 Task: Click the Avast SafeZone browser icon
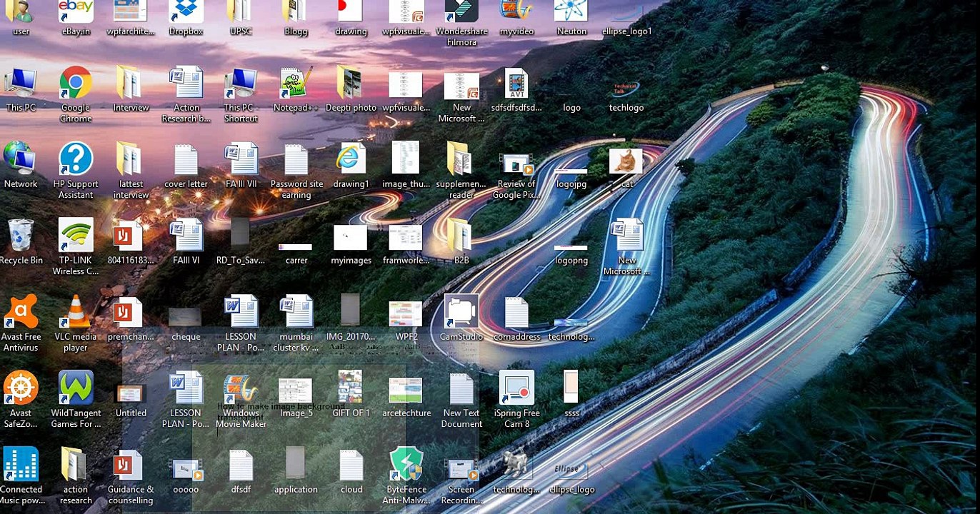click(21, 388)
